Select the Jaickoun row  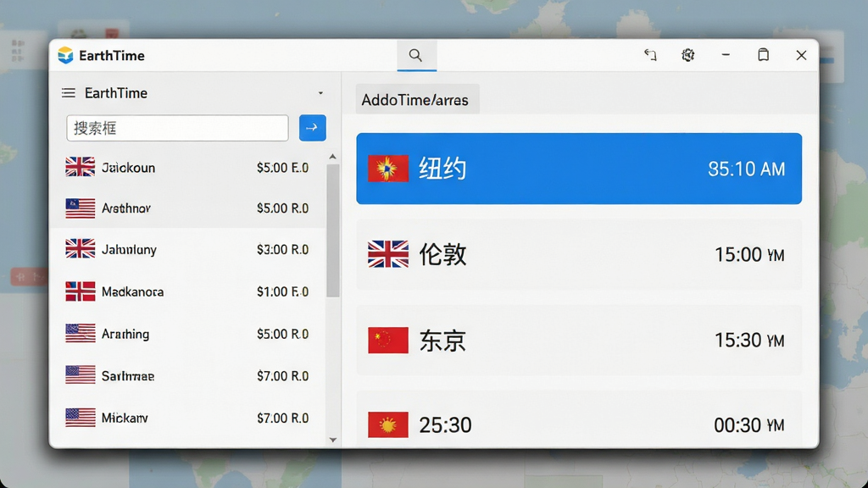pyautogui.click(x=187, y=167)
